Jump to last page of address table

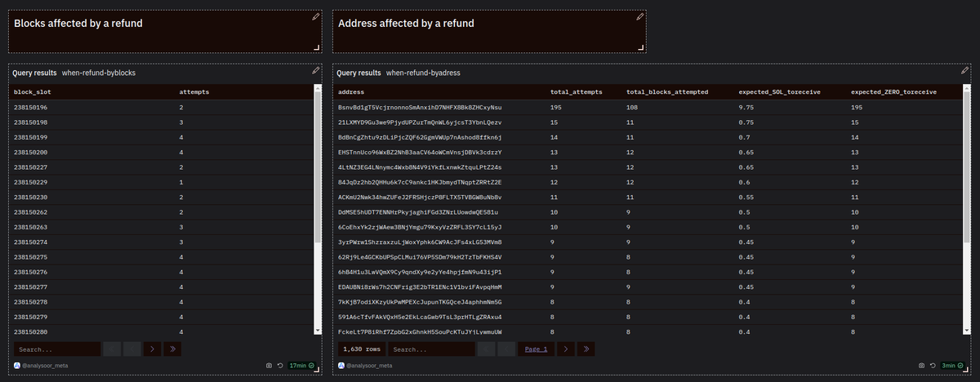pyautogui.click(x=586, y=349)
